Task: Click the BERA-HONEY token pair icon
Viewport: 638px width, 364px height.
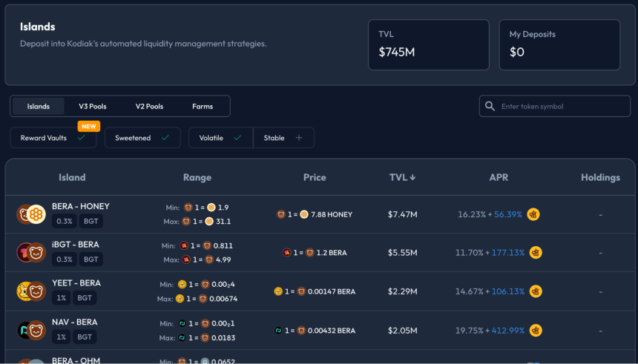Action: (31, 214)
